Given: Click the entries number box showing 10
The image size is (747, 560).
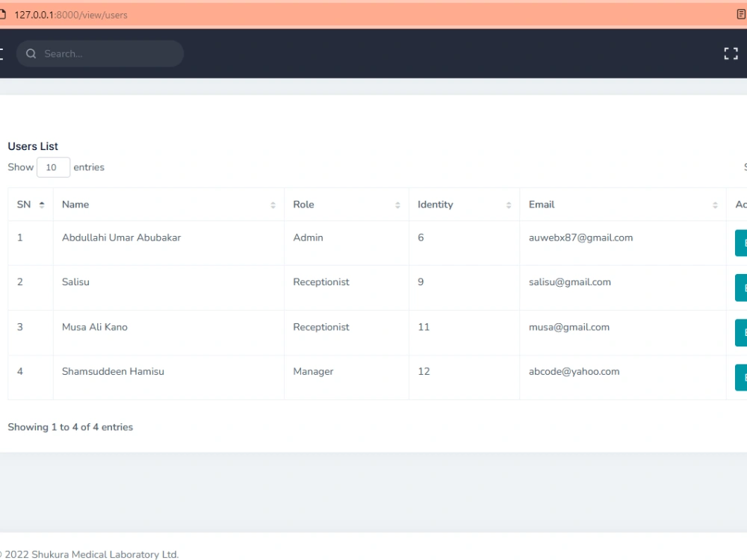Looking at the screenshot, I should 53,167.
